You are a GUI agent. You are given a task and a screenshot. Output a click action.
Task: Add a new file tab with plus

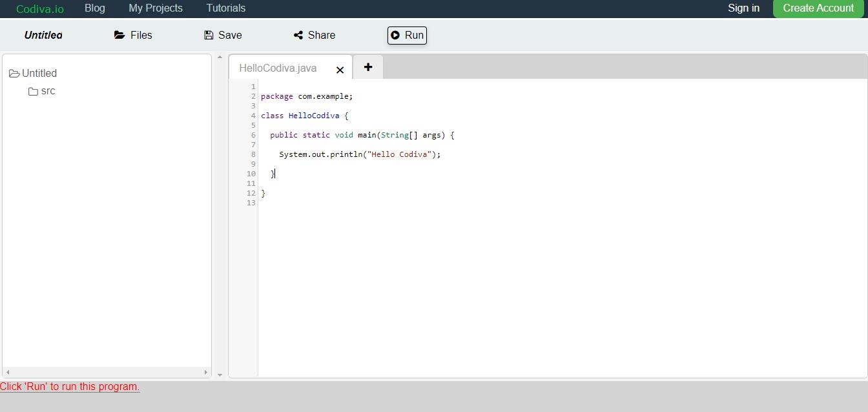click(x=368, y=67)
